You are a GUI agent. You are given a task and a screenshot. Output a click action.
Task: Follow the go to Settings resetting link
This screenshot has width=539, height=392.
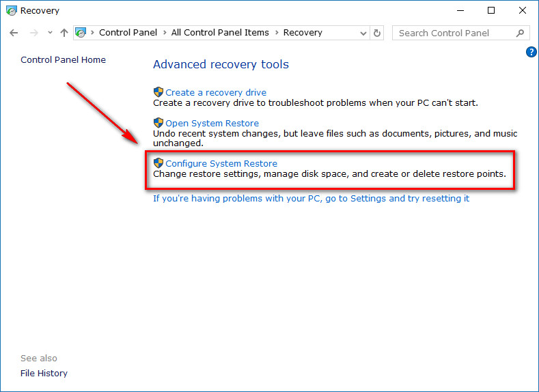coord(311,199)
